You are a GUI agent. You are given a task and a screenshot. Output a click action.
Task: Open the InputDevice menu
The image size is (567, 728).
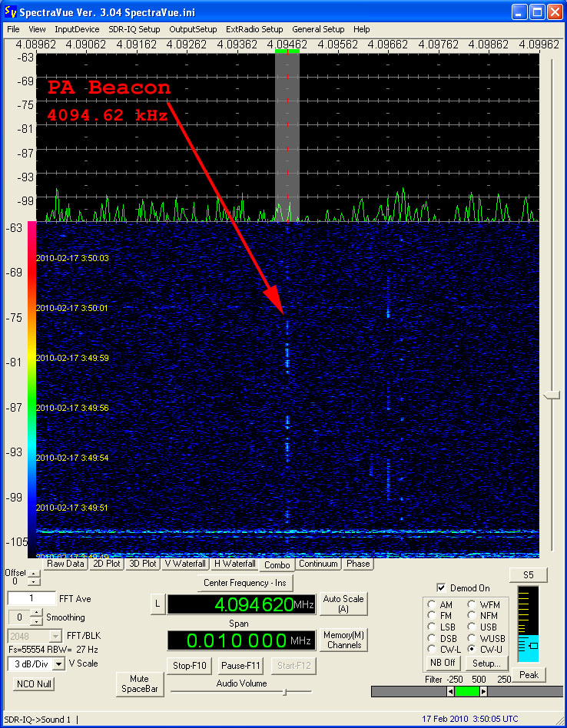click(x=77, y=29)
